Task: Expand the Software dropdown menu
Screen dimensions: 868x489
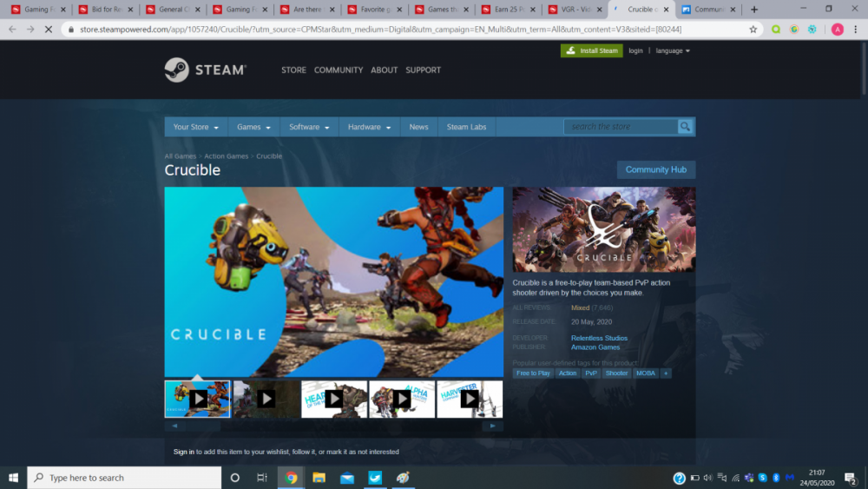Action: pyautogui.click(x=309, y=127)
